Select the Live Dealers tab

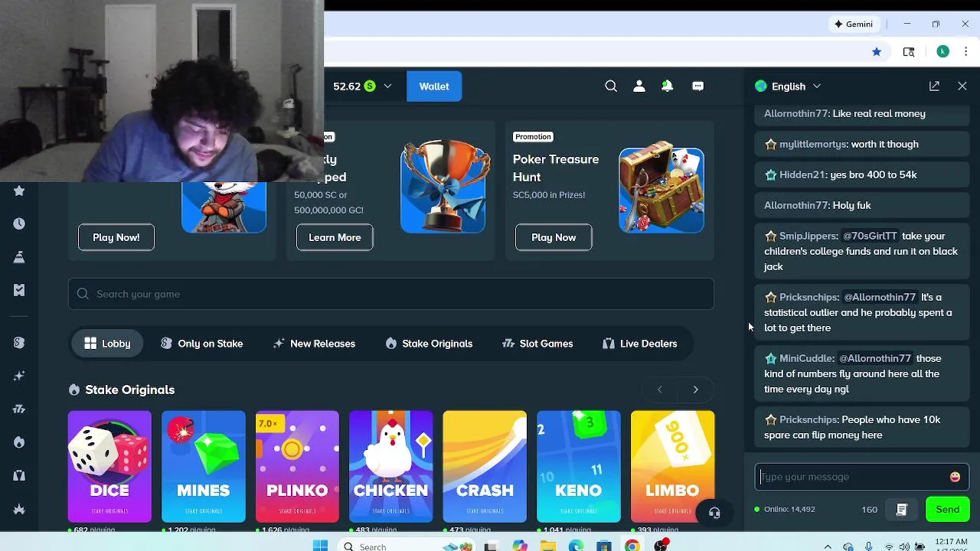point(640,344)
